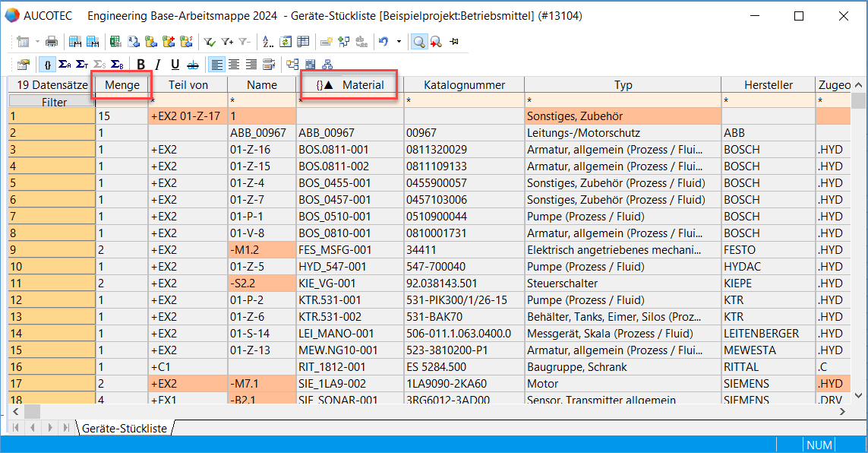Click the refresh worksheet icon
Screen dimensions: 868x453
tap(285, 42)
